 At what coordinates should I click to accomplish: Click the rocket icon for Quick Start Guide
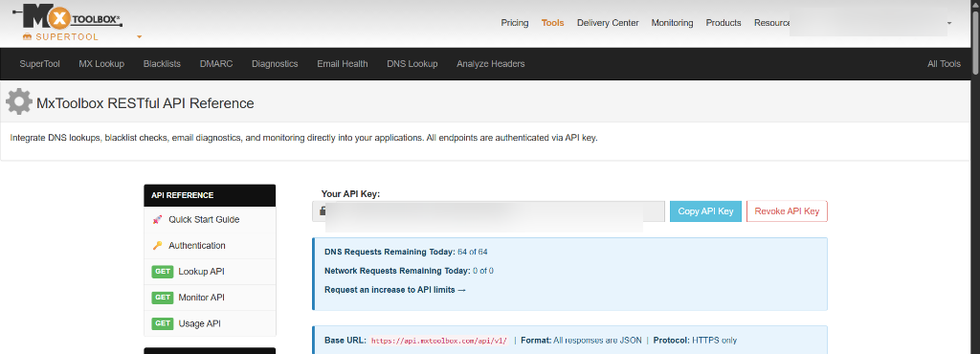coord(158,220)
